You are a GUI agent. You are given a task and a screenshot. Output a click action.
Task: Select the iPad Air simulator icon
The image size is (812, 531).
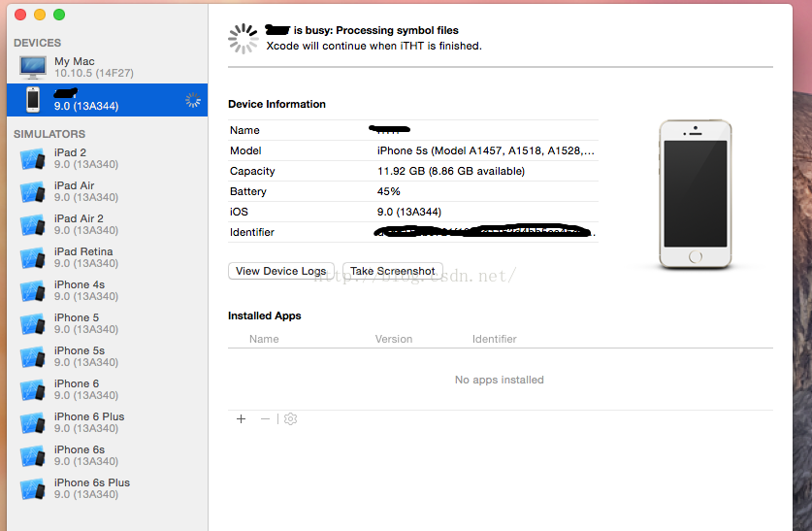(x=33, y=191)
